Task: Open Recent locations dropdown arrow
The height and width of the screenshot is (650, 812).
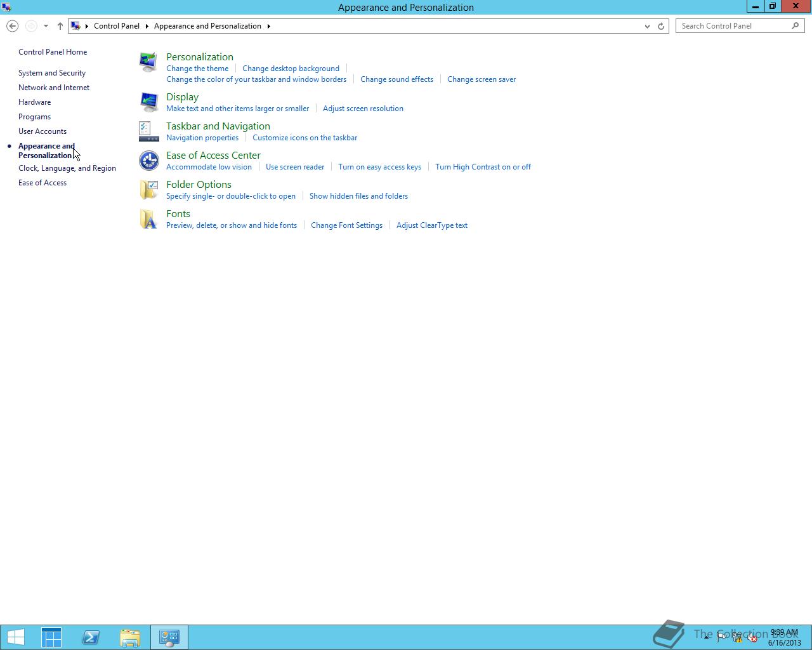Action: click(46, 26)
